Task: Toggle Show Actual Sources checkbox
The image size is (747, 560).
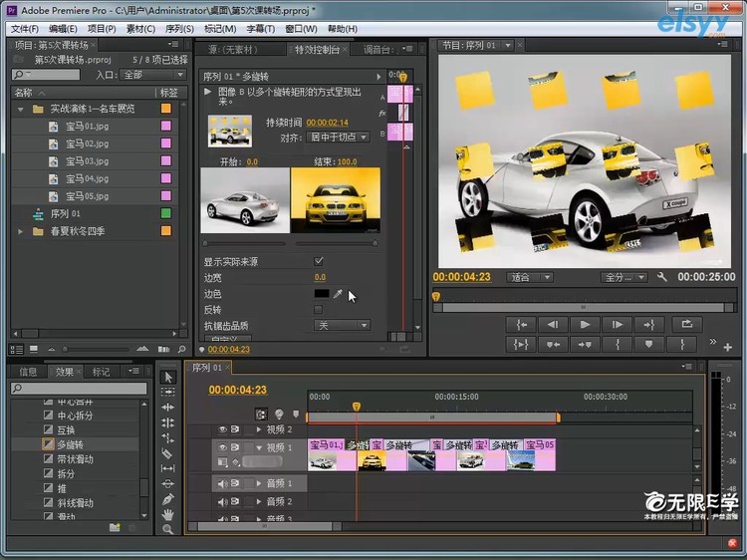Action: (319, 261)
